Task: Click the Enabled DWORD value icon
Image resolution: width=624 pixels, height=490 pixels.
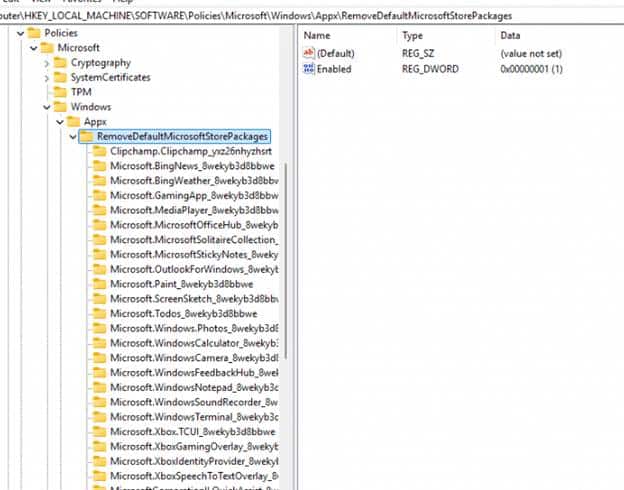Action: [309, 68]
